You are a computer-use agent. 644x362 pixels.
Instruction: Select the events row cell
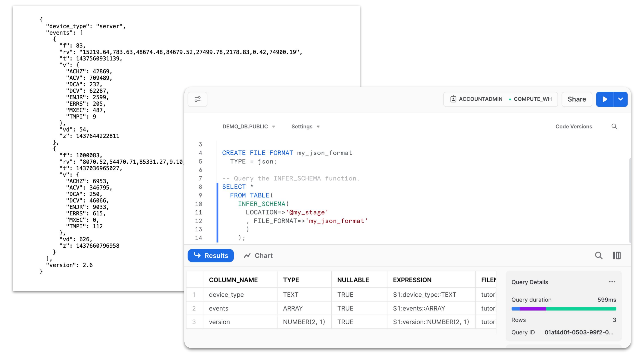[219, 308]
